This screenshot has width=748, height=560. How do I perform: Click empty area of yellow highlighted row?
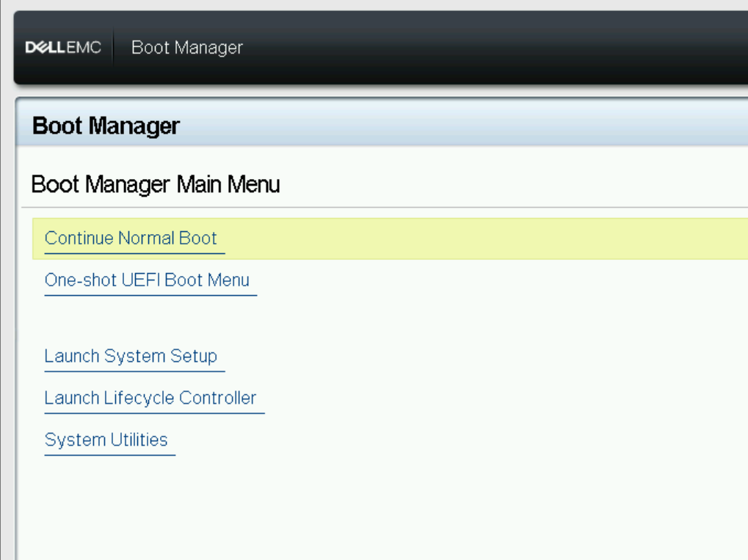[x=477, y=239]
